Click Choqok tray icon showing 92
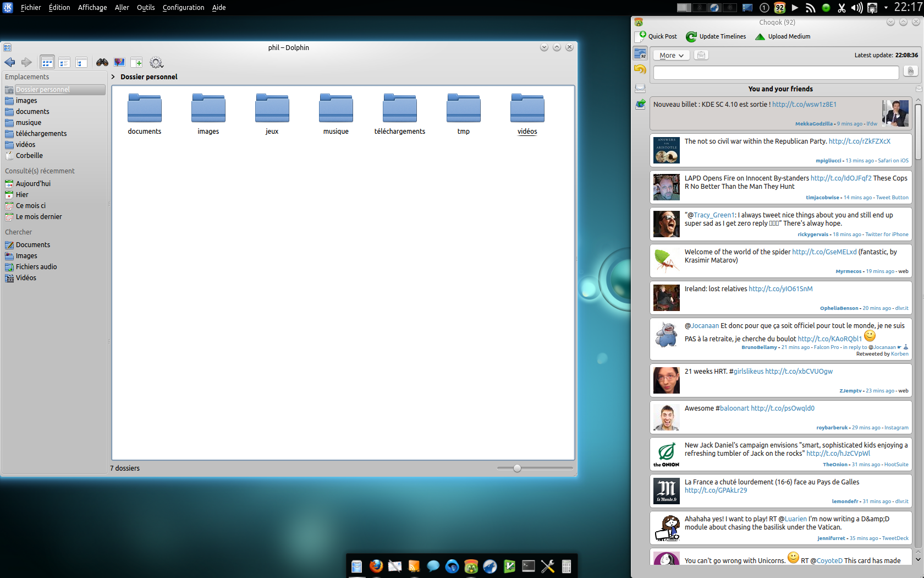The height and width of the screenshot is (578, 924). click(780, 7)
